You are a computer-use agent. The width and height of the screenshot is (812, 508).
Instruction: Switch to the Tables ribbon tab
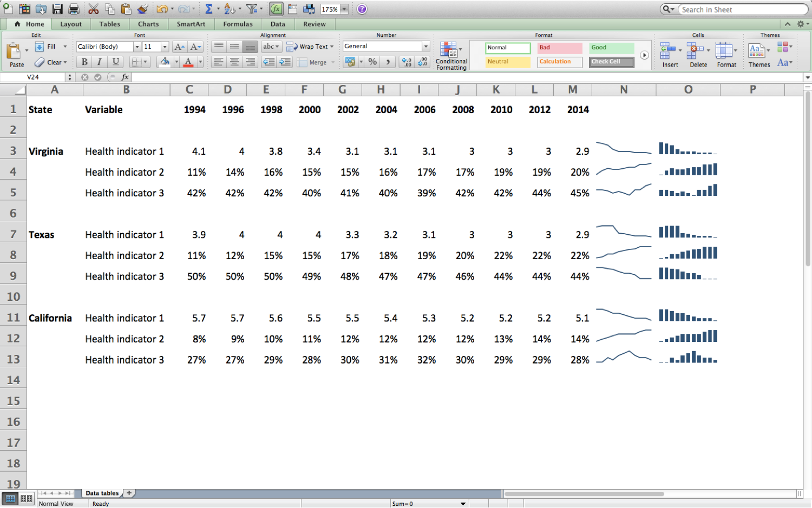click(110, 24)
